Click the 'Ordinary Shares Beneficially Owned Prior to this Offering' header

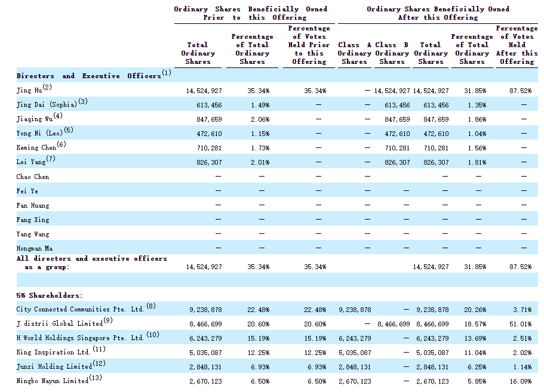[250, 13]
